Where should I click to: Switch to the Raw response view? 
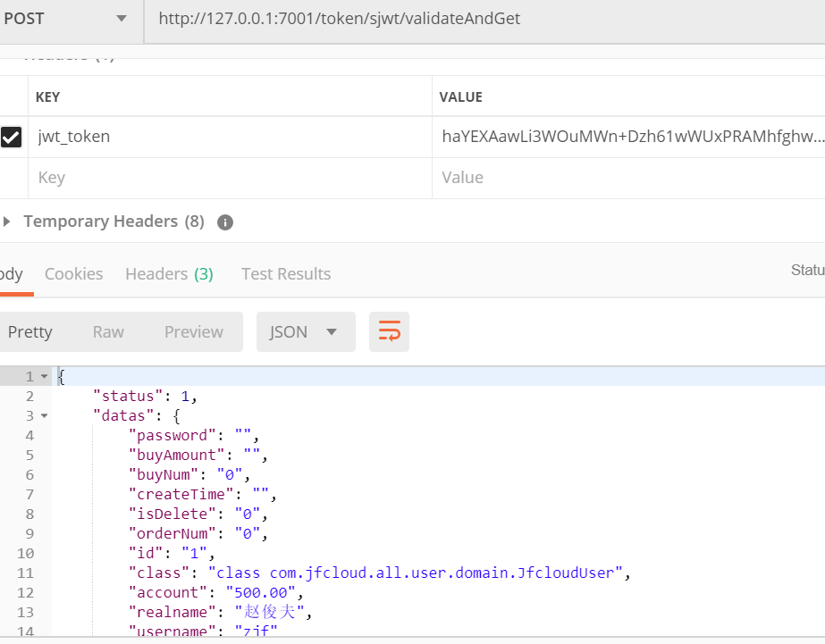[x=107, y=331]
